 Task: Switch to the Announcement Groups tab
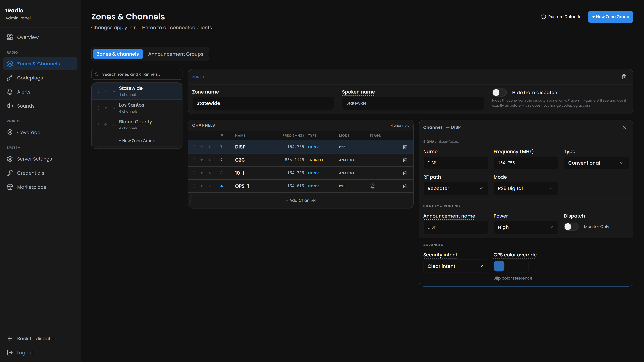pos(176,54)
